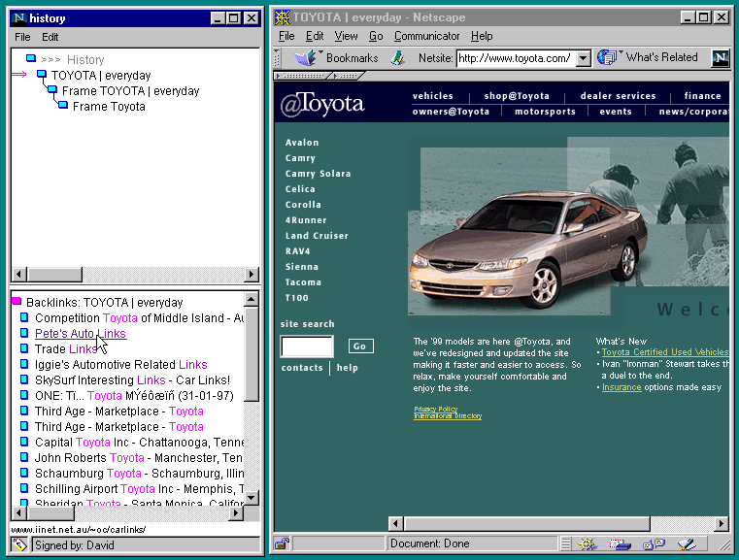Collapse the second toolbar handle tab
739x560 pixels.
tap(348, 76)
